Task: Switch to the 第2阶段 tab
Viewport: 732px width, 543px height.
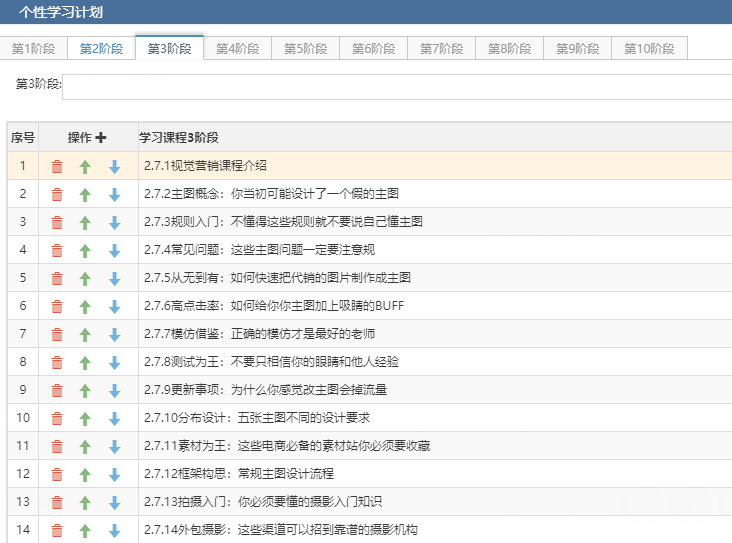Action: point(101,49)
